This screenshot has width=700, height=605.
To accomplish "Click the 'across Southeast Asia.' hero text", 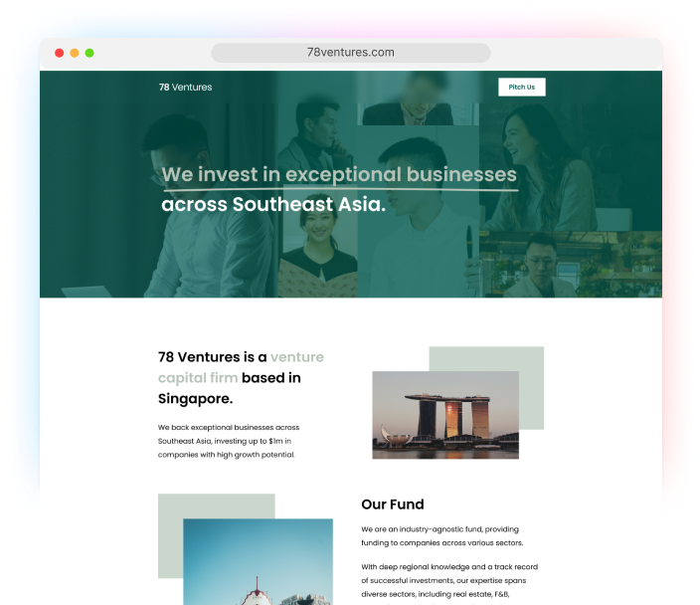I will (x=273, y=205).
